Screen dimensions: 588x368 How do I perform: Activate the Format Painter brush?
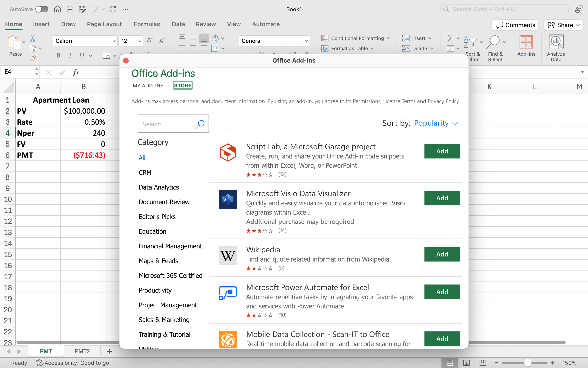tap(33, 58)
